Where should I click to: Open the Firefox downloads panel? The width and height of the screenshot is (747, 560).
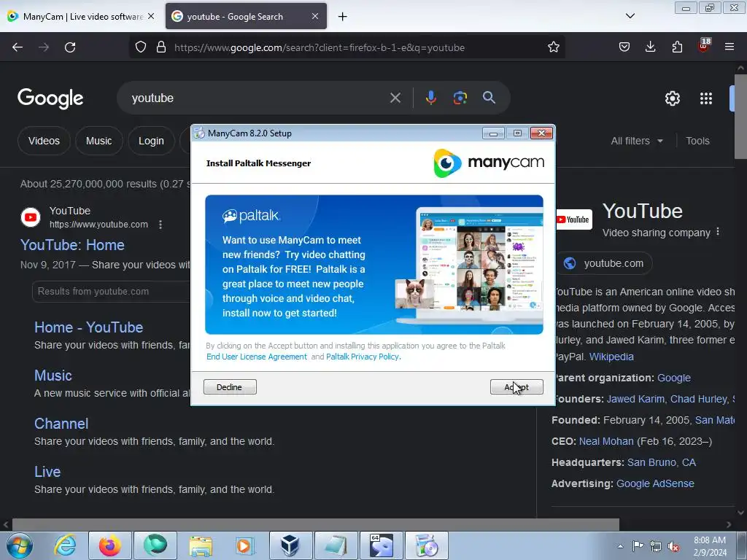650,47
